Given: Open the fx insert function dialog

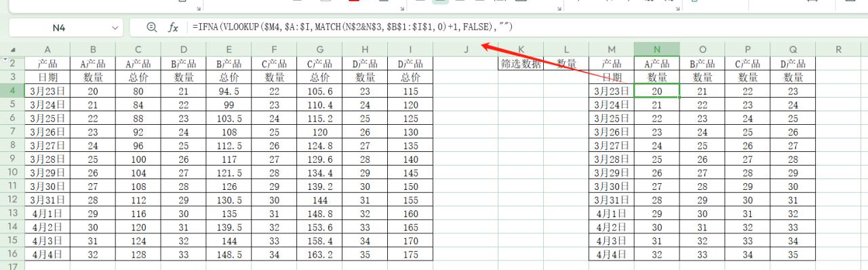Looking at the screenshot, I should point(174,28).
